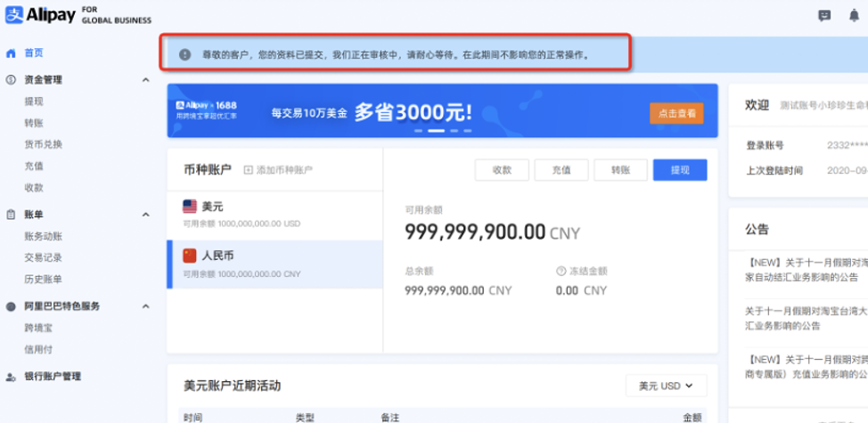Viewport: 868px width, 423px height.
Task: Click the China flag icon for 人民币
Action: 190,256
